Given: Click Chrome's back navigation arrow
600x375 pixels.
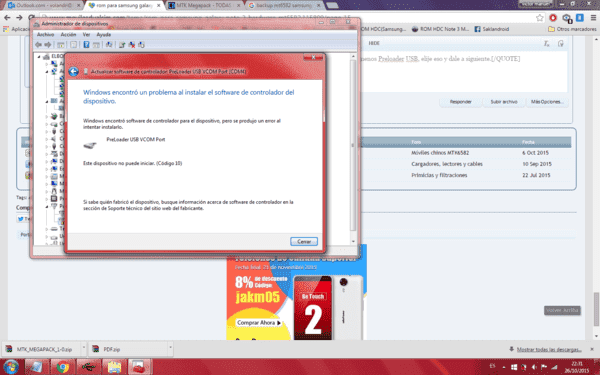Looking at the screenshot, I should (7, 18).
